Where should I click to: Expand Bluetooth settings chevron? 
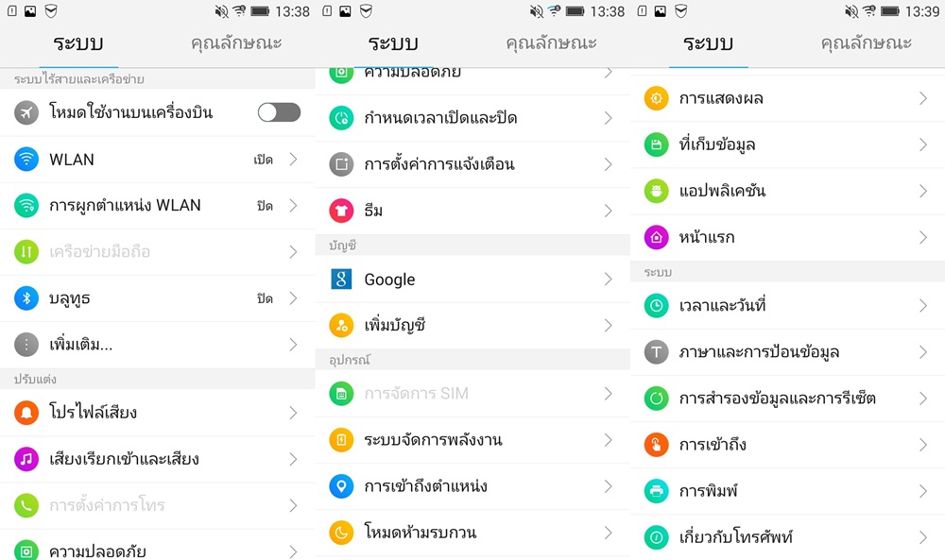pos(294,298)
